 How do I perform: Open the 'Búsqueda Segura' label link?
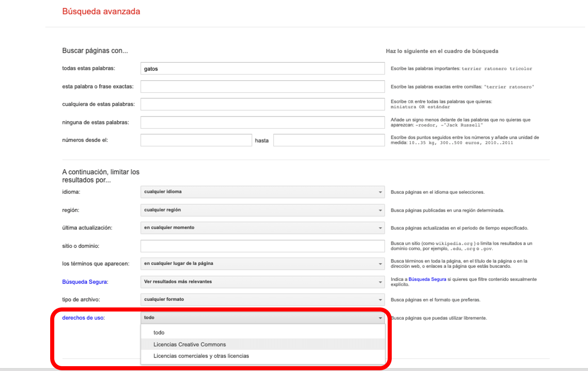[x=84, y=282]
